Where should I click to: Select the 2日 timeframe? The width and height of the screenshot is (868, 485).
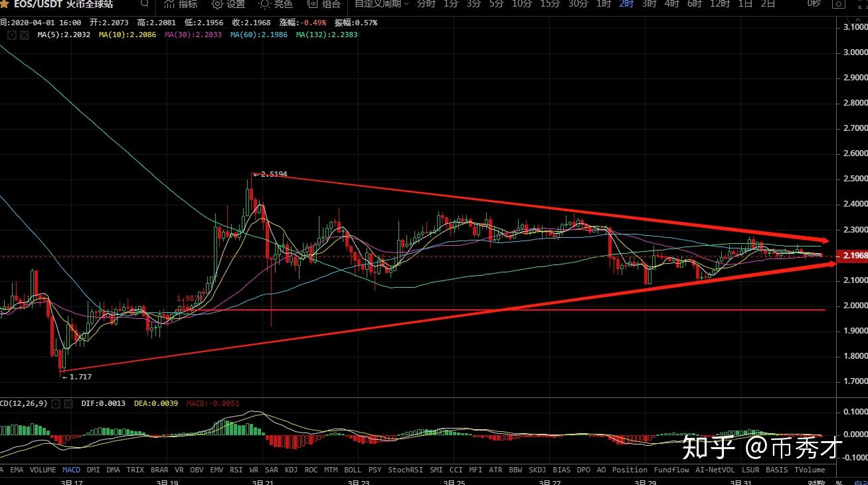[768, 3]
